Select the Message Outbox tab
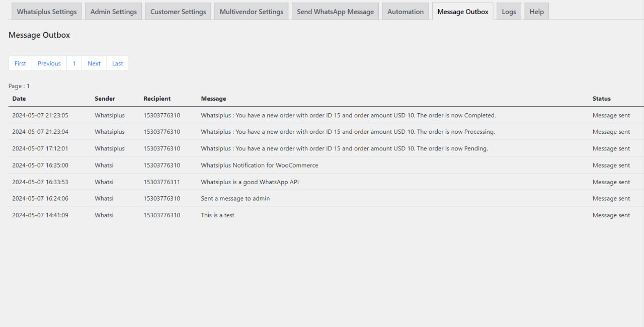This screenshot has width=644, height=327. click(x=462, y=11)
